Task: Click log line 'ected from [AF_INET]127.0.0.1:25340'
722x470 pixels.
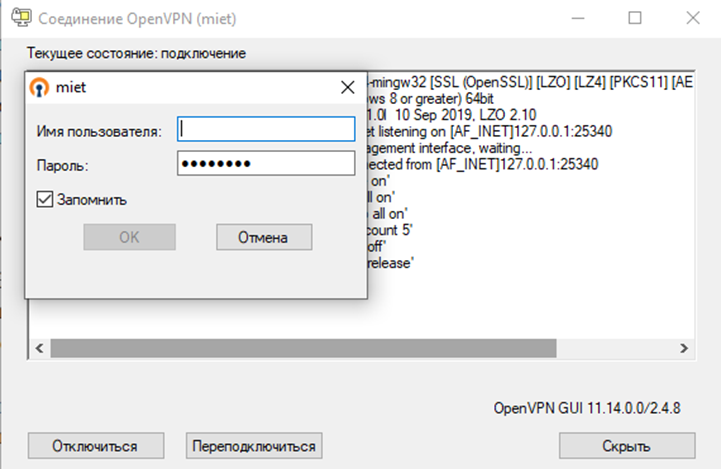Action: pos(483,164)
